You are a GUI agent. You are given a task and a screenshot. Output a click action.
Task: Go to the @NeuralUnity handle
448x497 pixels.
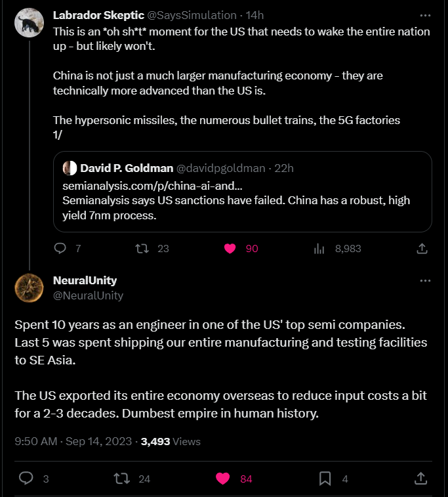point(88,295)
